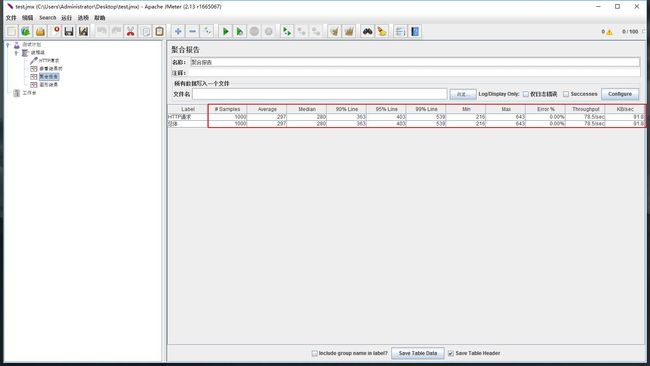The width and height of the screenshot is (650, 366).
Task: Open the Search menu
Action: pos(47,18)
